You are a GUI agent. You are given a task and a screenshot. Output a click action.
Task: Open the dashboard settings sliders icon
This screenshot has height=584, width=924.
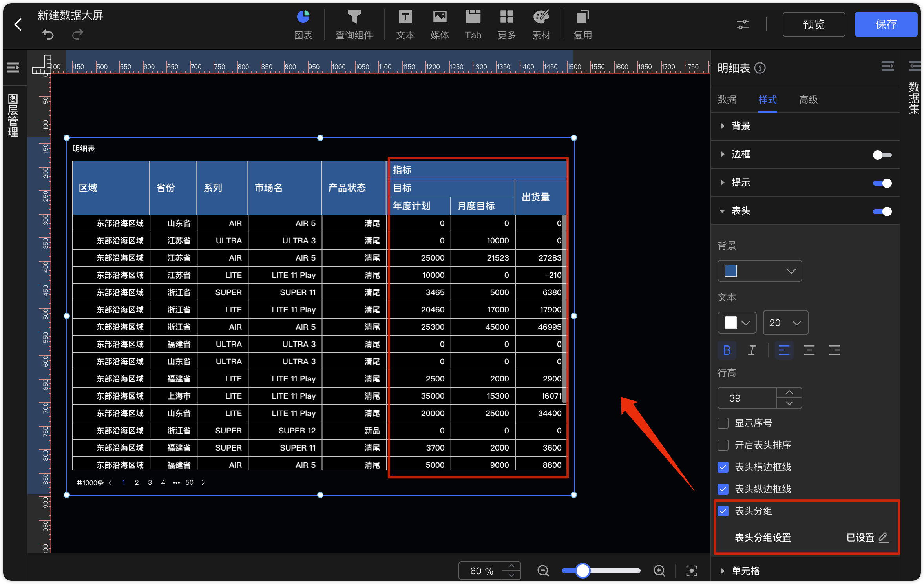click(x=742, y=24)
